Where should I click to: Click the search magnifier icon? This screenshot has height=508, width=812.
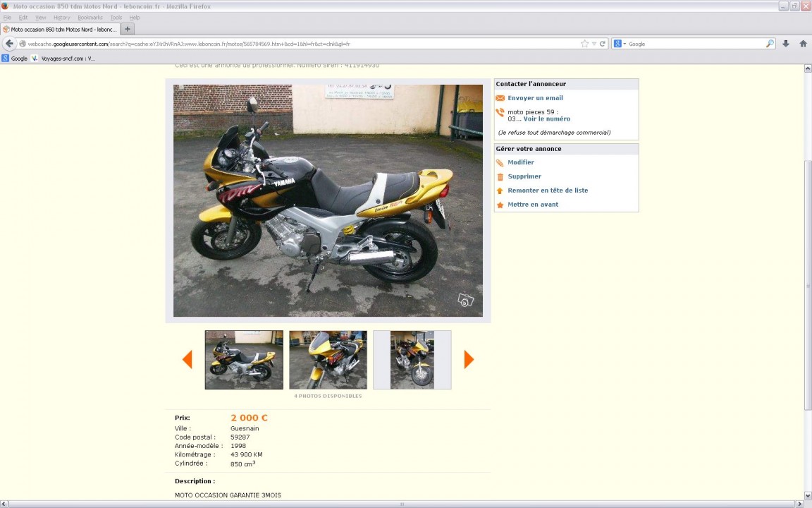(x=770, y=44)
